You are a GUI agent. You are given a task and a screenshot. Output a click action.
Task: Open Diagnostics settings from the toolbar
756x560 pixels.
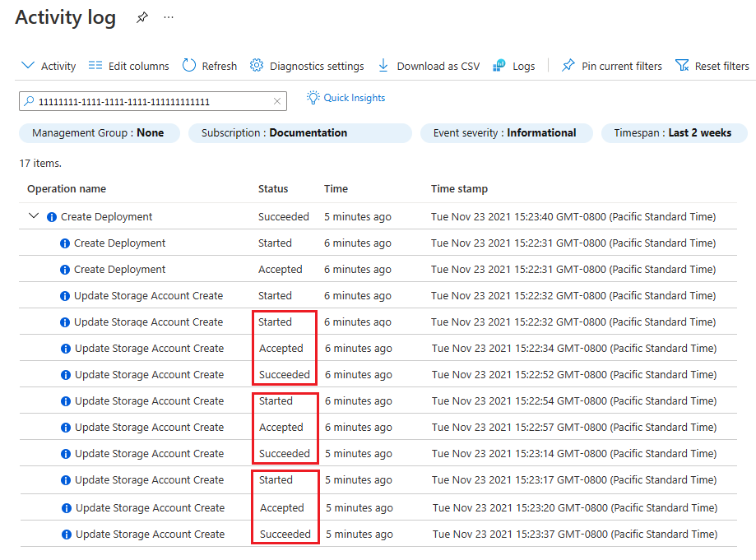click(x=255, y=66)
